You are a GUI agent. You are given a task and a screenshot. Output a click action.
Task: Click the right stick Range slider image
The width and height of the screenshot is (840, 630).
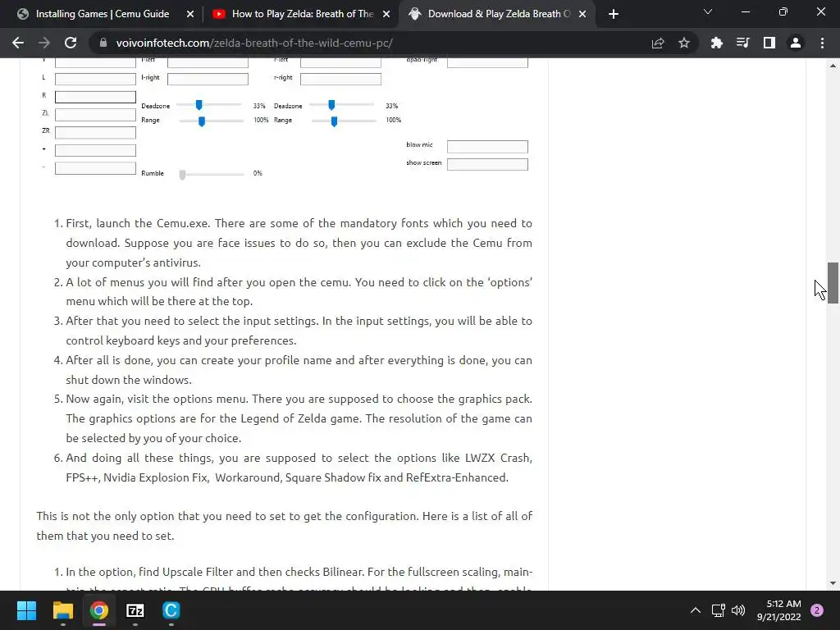[344, 121]
